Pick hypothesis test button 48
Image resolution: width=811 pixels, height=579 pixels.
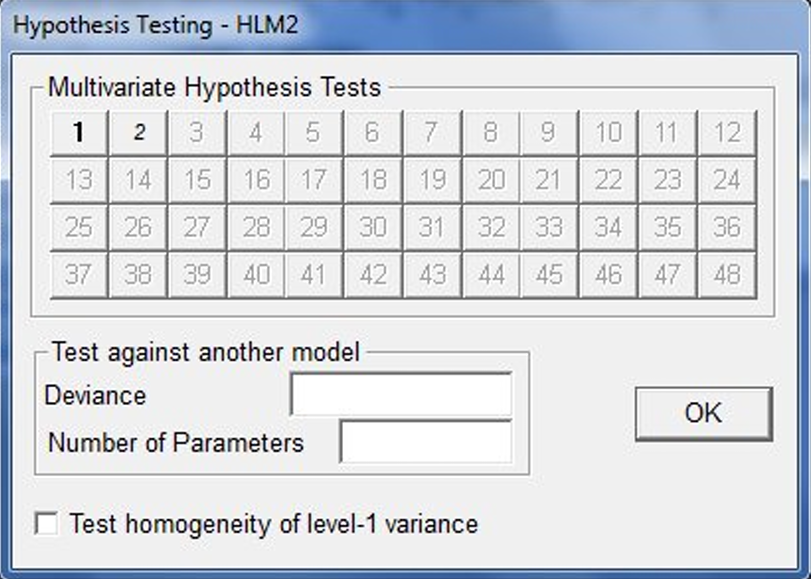[x=727, y=275]
